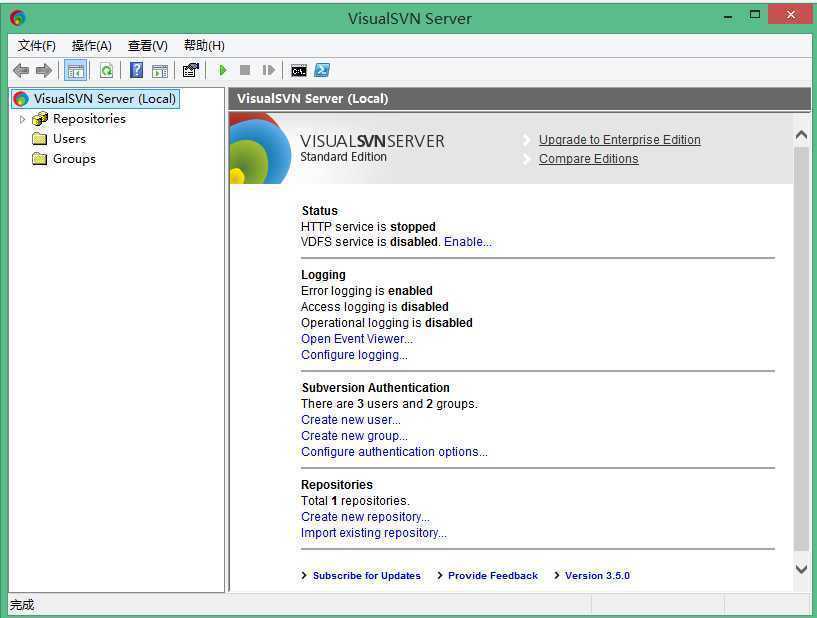Image resolution: width=817 pixels, height=618 pixels.
Task: Click the 'Standard Edition' label
Action: 343,157
